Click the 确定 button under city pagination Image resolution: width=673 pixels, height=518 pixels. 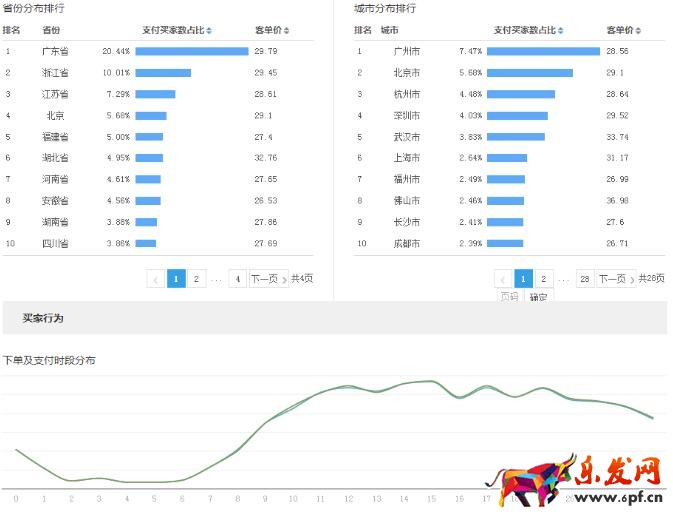538,297
